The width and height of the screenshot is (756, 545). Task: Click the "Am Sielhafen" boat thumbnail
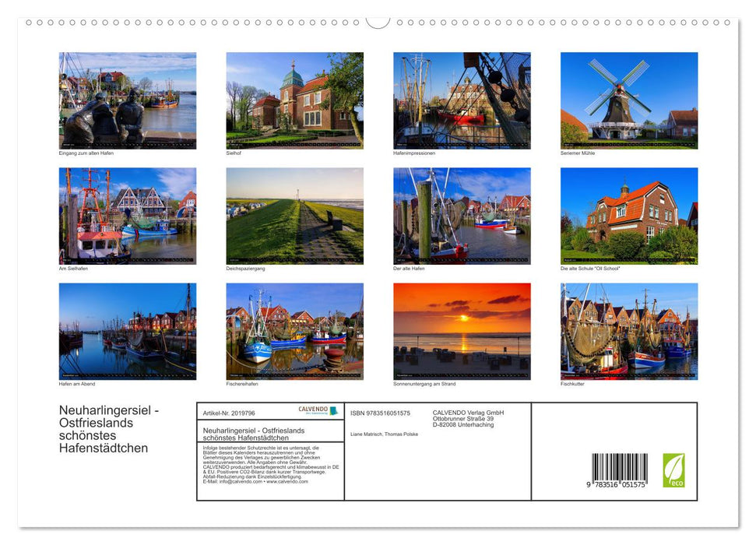click(x=127, y=216)
